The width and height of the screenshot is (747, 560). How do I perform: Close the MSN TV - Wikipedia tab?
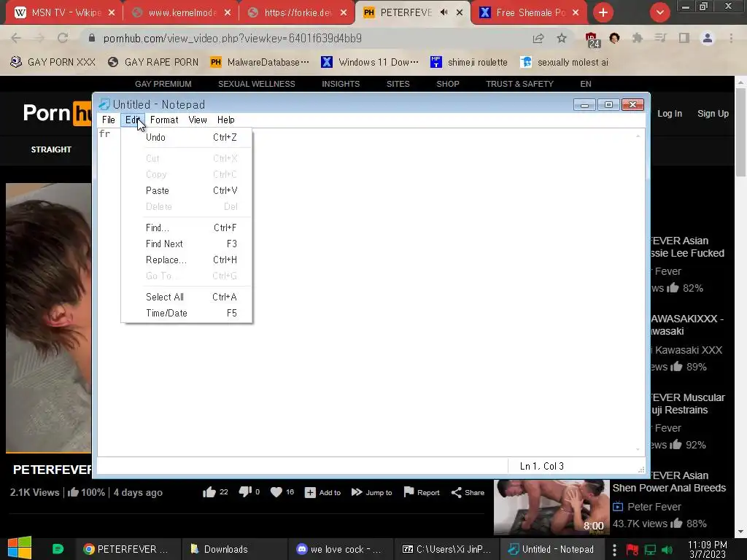coord(112,13)
